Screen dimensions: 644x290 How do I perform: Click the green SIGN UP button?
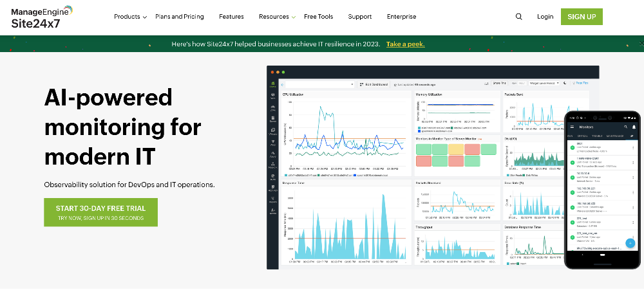pyautogui.click(x=582, y=17)
